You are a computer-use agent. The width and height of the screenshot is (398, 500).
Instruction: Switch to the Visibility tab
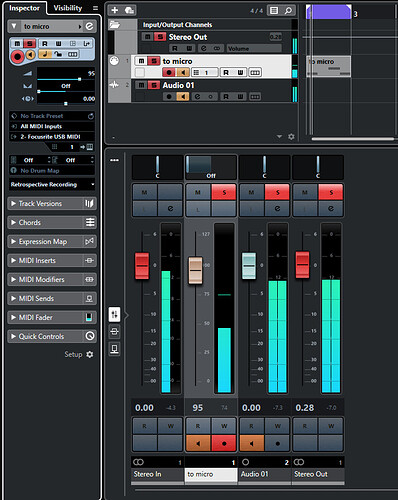[68, 8]
